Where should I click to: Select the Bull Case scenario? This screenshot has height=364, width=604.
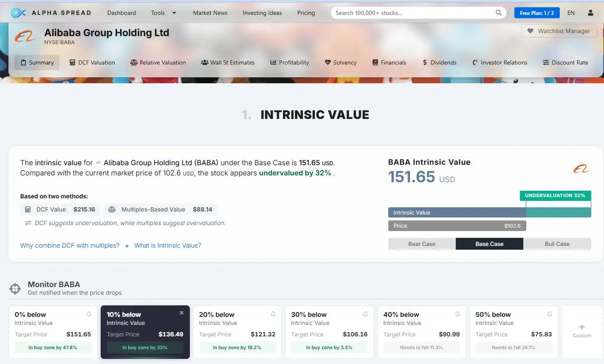click(x=557, y=244)
